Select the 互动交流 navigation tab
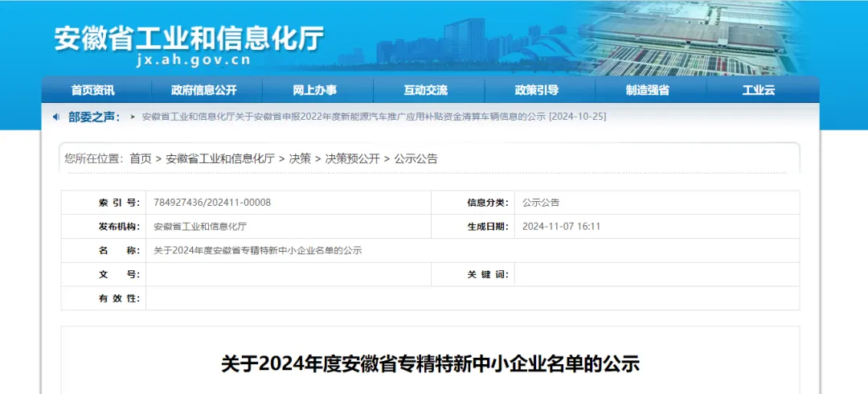Screen dimensions: 868x394 426,90
